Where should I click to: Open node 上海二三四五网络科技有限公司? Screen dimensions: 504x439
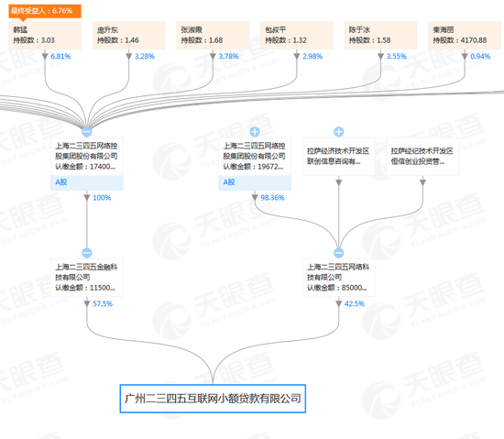pyautogui.click(x=338, y=278)
